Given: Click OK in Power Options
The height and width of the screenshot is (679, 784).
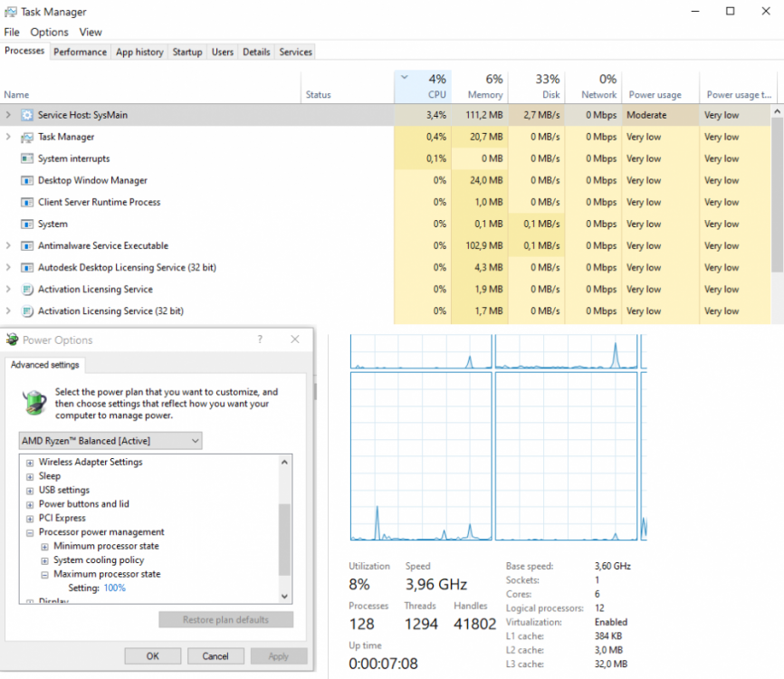Looking at the screenshot, I should pyautogui.click(x=152, y=656).
